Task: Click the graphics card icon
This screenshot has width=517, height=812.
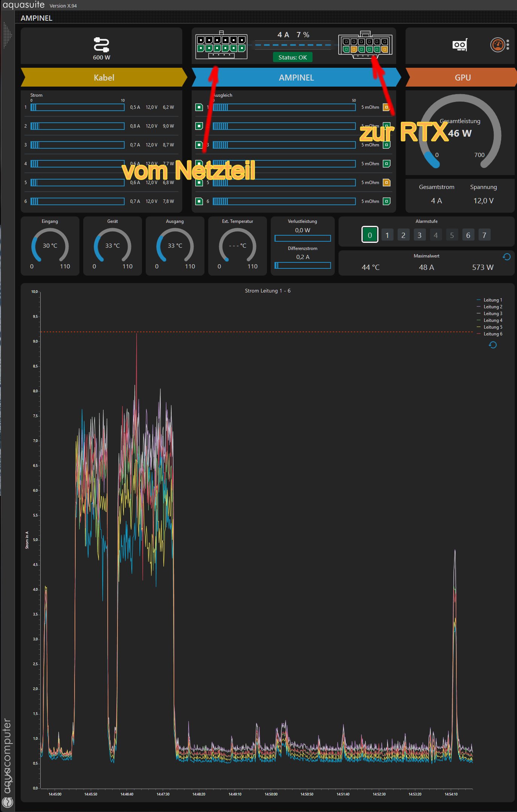Action: (x=460, y=45)
